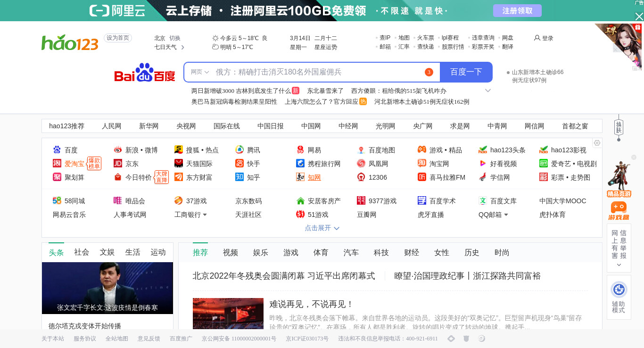Open headline 北京2022年冬残奥会圆满闭幕
The height and width of the screenshot is (348, 644).
click(284, 276)
